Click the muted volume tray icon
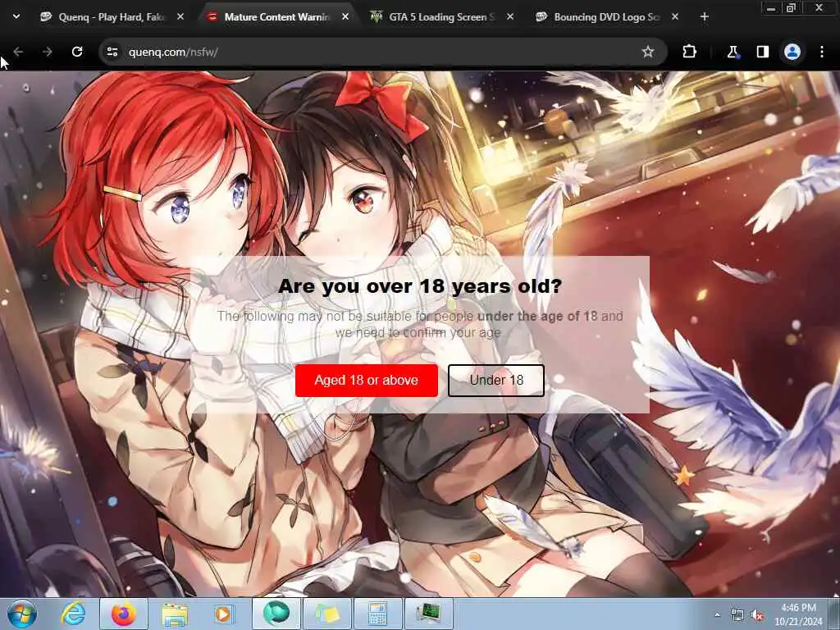 [x=757, y=615]
